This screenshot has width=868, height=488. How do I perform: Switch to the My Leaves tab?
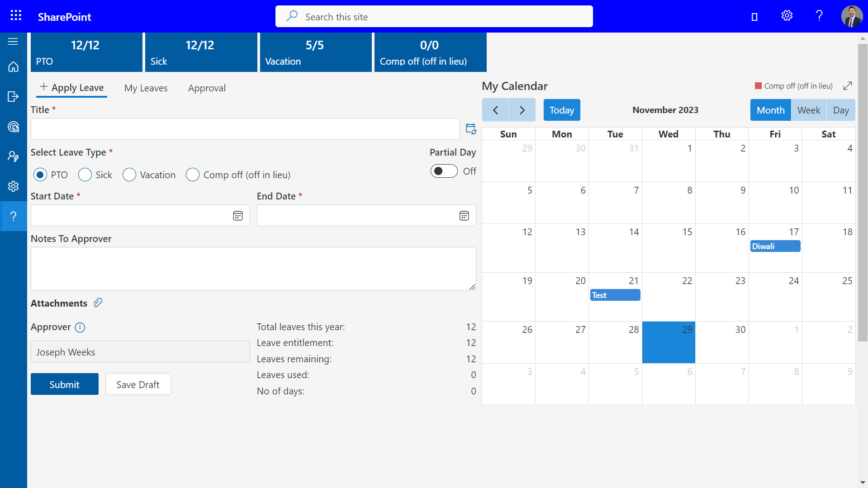(x=146, y=88)
